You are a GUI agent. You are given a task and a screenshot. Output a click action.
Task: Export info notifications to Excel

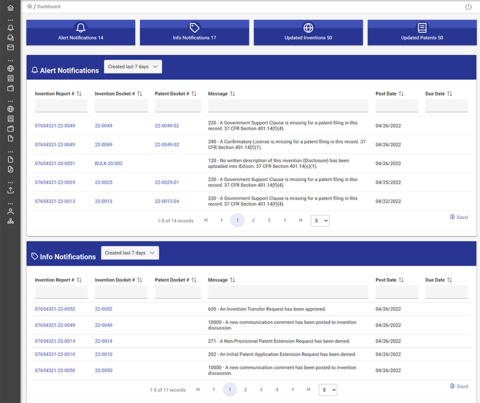459,386
